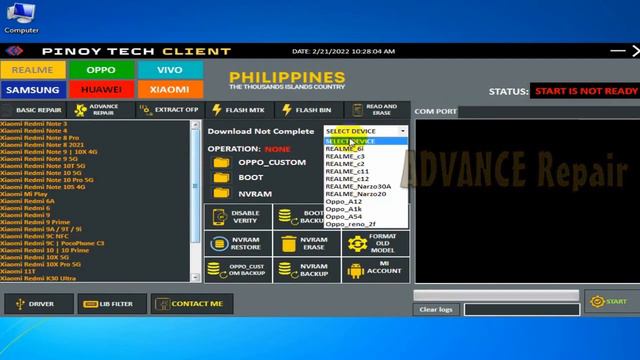Select the VIVO brand tab

click(170, 70)
